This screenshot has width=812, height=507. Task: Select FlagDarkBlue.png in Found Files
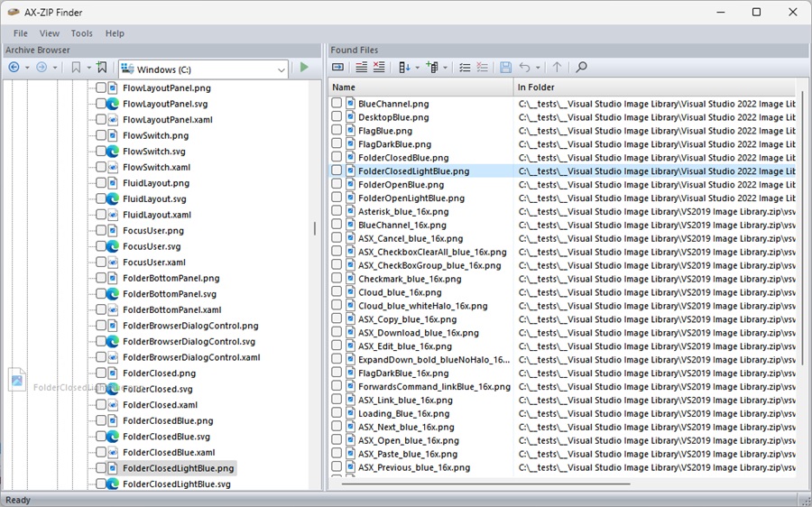point(394,144)
